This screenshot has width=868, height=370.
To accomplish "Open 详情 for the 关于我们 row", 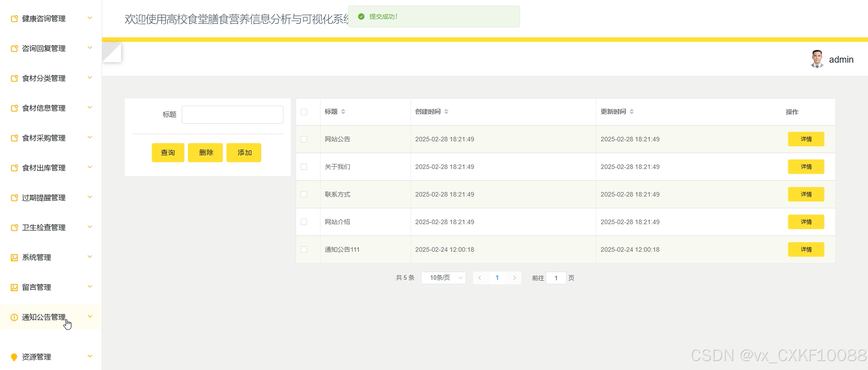I will coord(806,167).
